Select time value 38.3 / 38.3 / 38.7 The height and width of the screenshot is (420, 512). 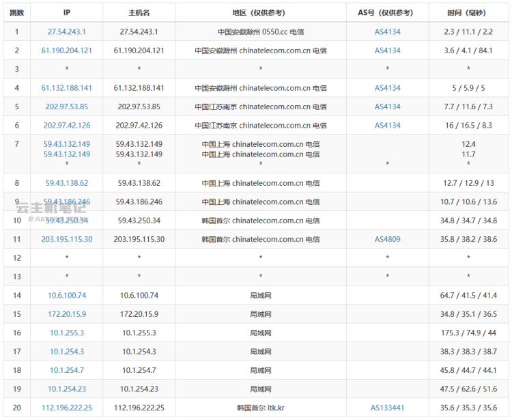(x=468, y=352)
